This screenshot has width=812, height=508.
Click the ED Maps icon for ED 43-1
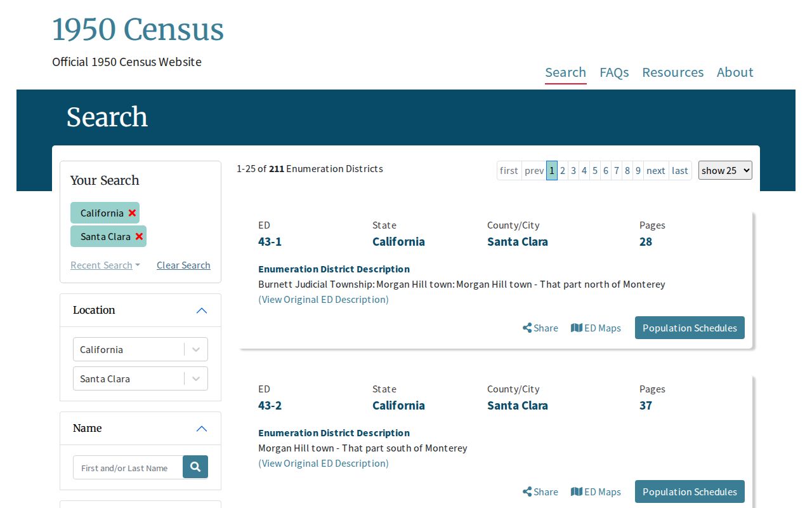[577, 328]
